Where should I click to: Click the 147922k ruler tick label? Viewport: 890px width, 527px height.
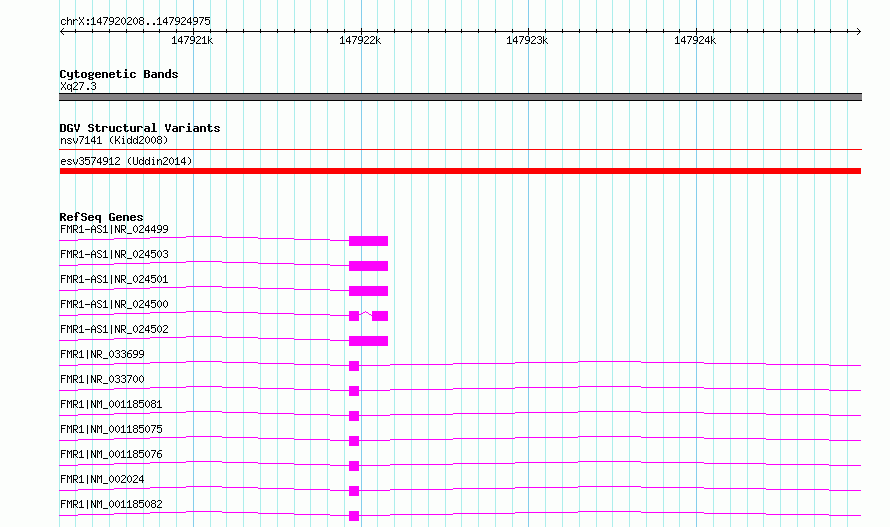360,40
